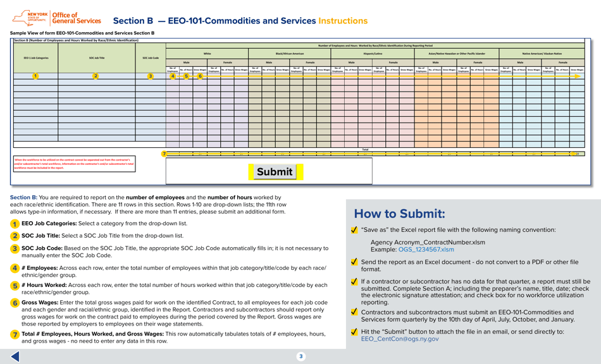The width and height of the screenshot is (601, 364).
Task: Click numbered callout 2 for SOC Job Title
Action: pos(96,75)
